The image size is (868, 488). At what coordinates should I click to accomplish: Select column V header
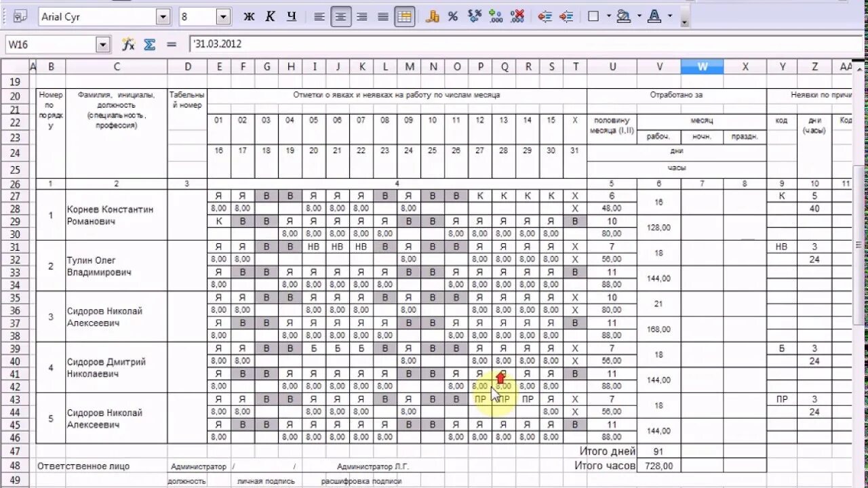click(659, 66)
